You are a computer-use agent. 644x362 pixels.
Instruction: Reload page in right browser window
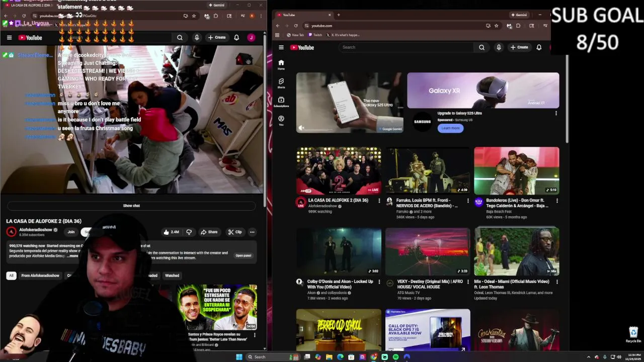tap(296, 26)
